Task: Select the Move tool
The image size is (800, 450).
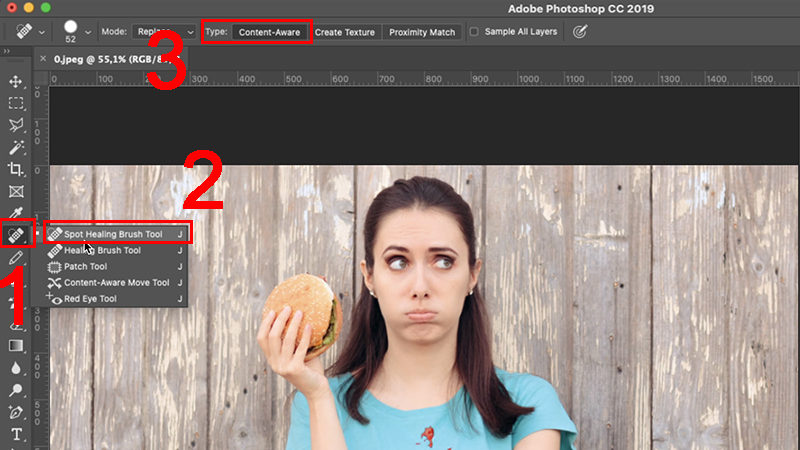Action: [x=16, y=82]
